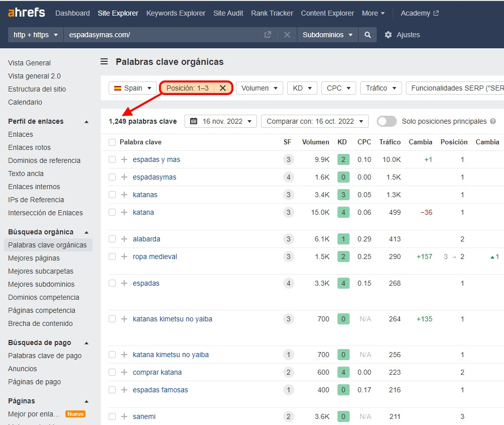
Task: Open Dominios competencia in sidebar
Action: pyautogui.click(x=44, y=297)
